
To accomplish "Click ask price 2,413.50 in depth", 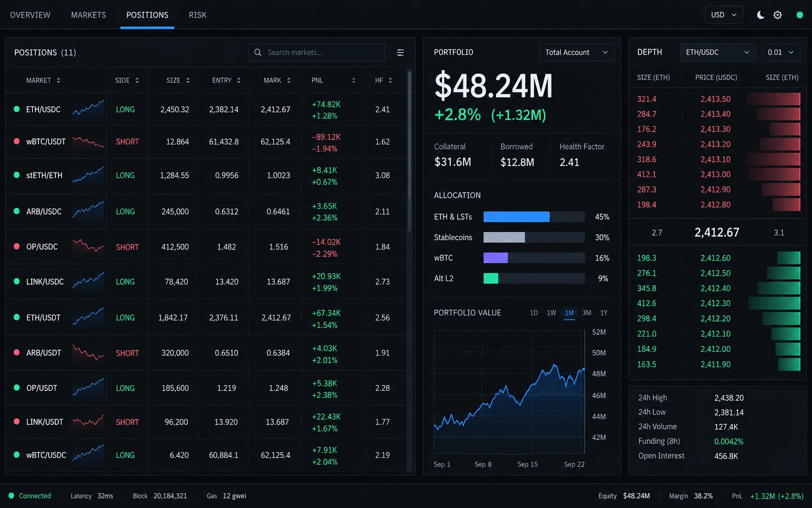I will (716, 99).
